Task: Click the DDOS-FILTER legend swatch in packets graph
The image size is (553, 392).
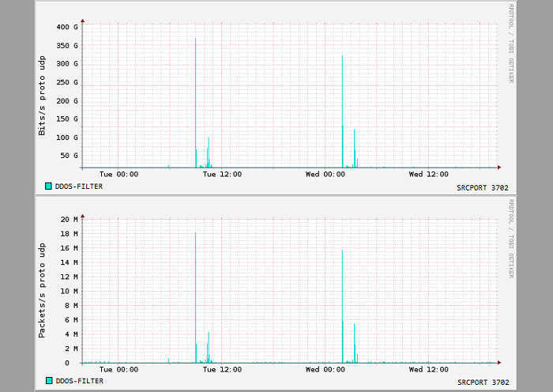Action: click(49, 381)
